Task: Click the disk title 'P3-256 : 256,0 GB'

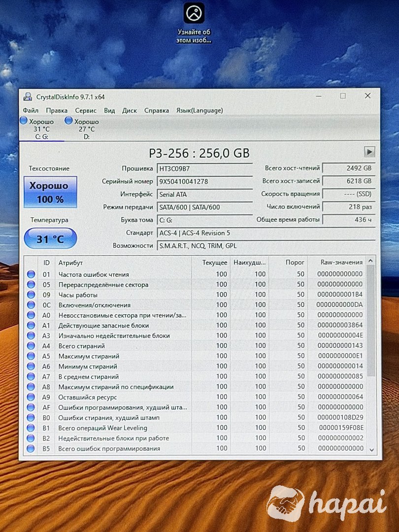Action: (199, 153)
